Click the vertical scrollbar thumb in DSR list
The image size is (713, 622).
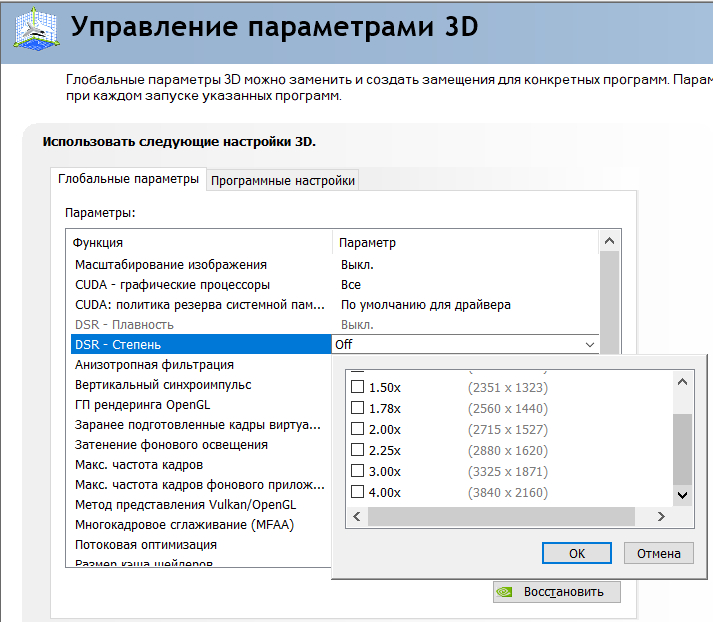click(x=682, y=449)
